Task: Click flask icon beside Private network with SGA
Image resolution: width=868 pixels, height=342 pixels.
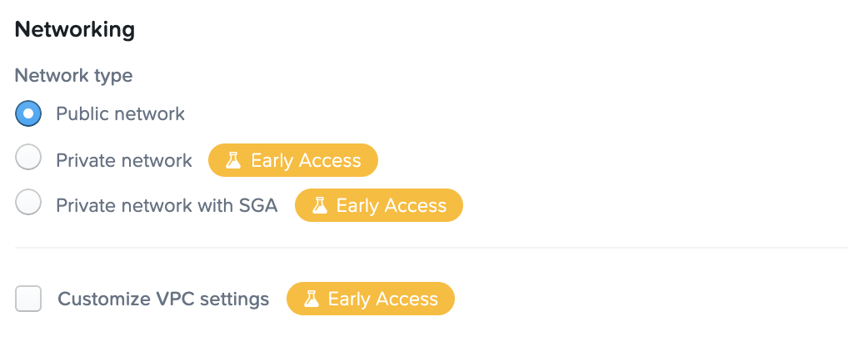Action: (x=319, y=205)
